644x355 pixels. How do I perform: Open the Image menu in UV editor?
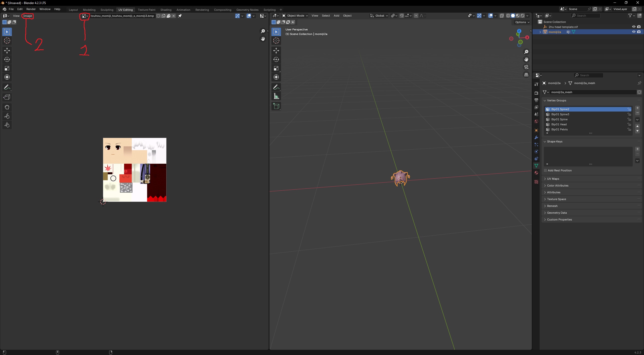[x=28, y=16]
